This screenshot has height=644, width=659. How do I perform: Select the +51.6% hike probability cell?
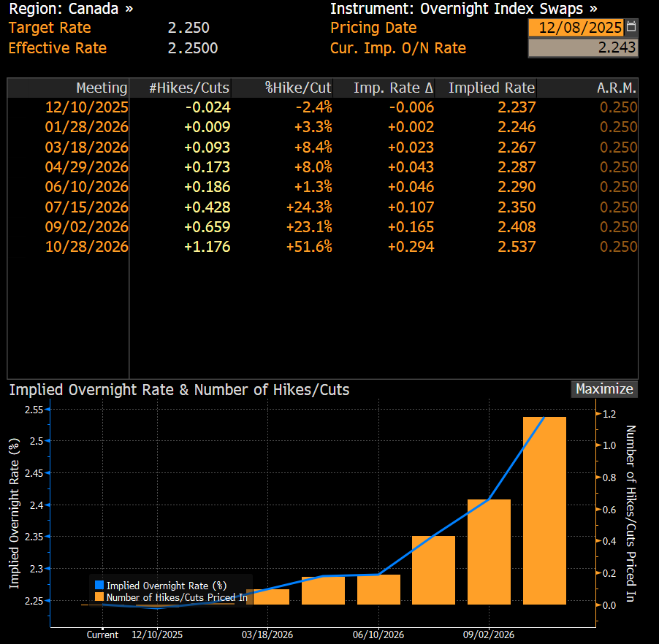point(310,247)
